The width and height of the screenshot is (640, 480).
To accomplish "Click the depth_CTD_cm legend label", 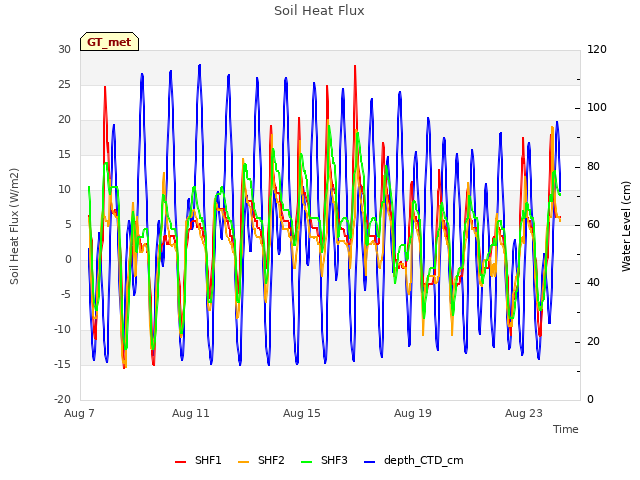I will [x=423, y=460].
